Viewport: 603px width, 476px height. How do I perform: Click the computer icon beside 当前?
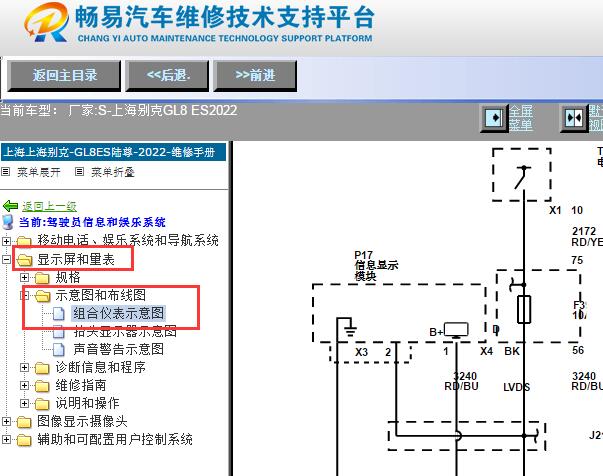coord(8,222)
